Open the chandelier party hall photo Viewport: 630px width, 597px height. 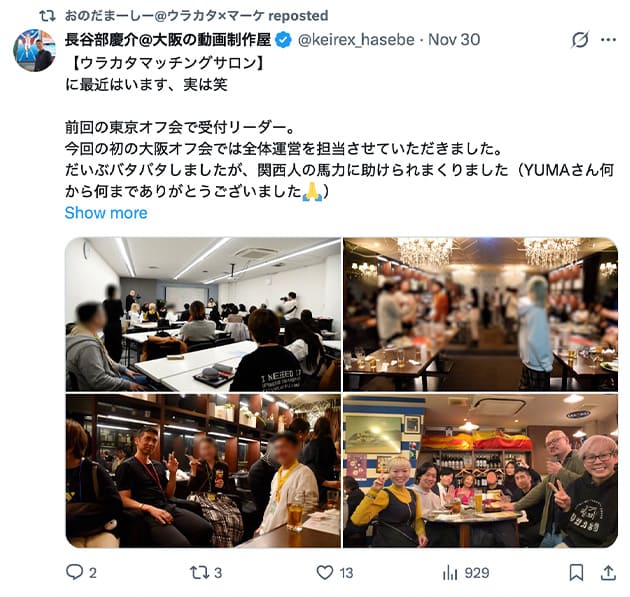(480, 314)
